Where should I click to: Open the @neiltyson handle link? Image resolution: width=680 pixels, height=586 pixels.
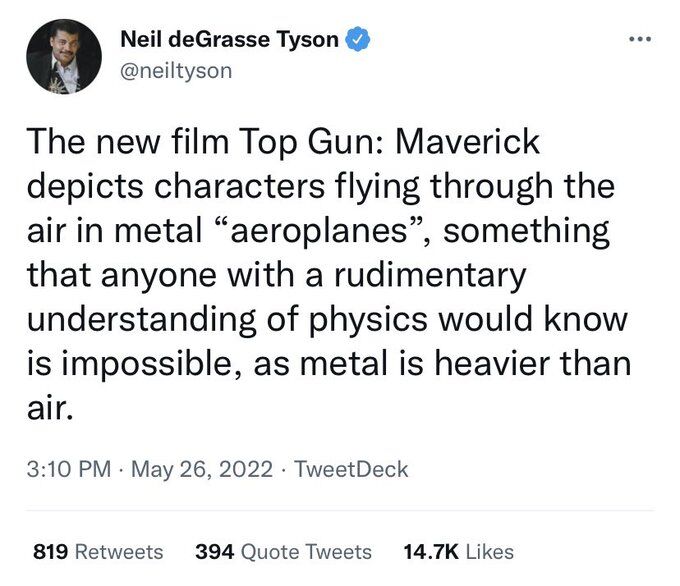pos(176,71)
